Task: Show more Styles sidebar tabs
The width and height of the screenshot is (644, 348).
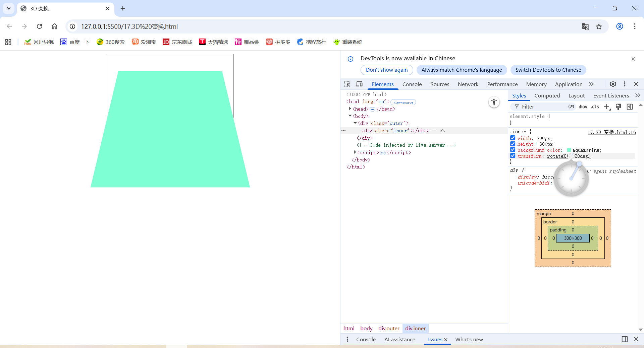Action: point(638,95)
